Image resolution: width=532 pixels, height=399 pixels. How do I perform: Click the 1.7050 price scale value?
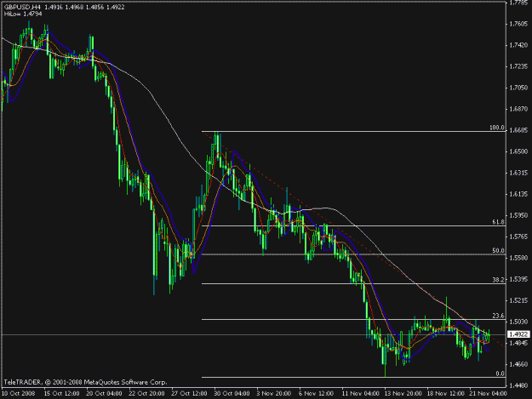point(518,88)
